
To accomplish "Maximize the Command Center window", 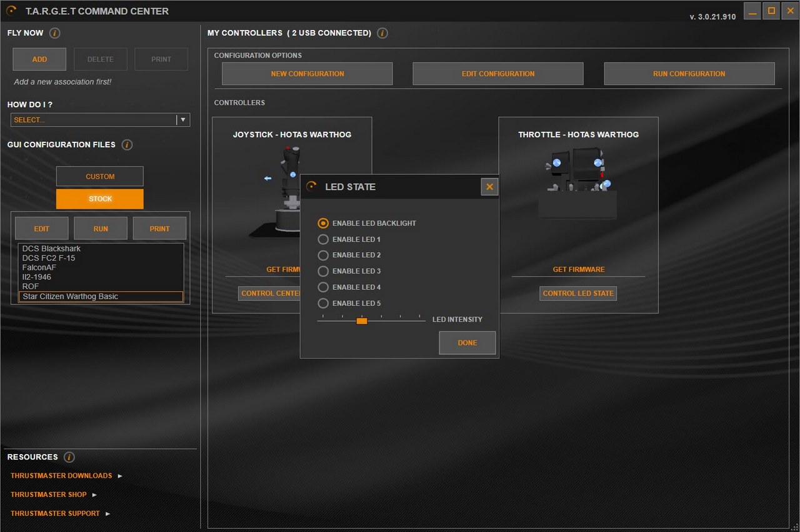I will point(771,11).
